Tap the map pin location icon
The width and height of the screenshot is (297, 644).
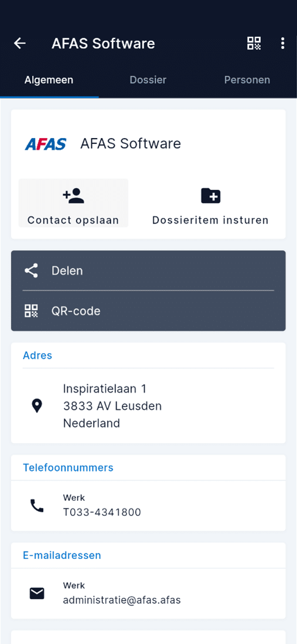tap(37, 406)
